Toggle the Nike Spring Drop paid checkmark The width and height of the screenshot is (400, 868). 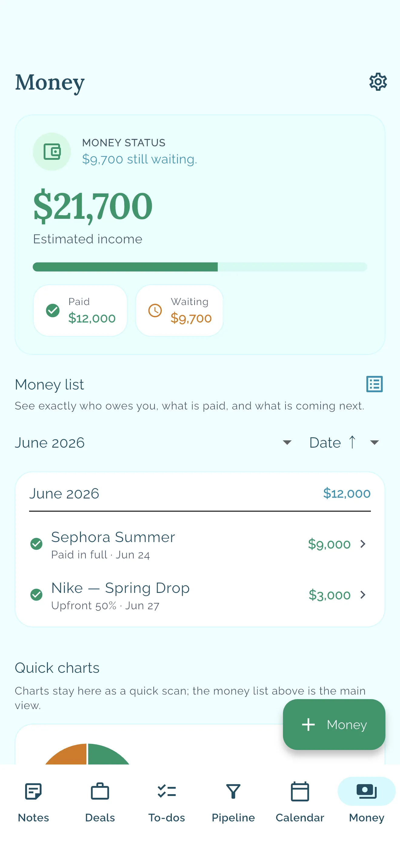[x=36, y=595]
